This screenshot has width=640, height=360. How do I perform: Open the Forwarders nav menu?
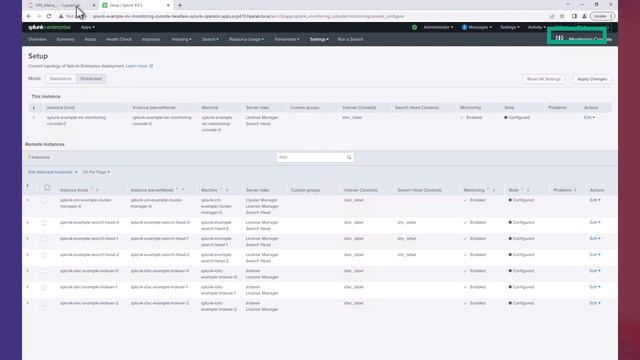(x=287, y=40)
